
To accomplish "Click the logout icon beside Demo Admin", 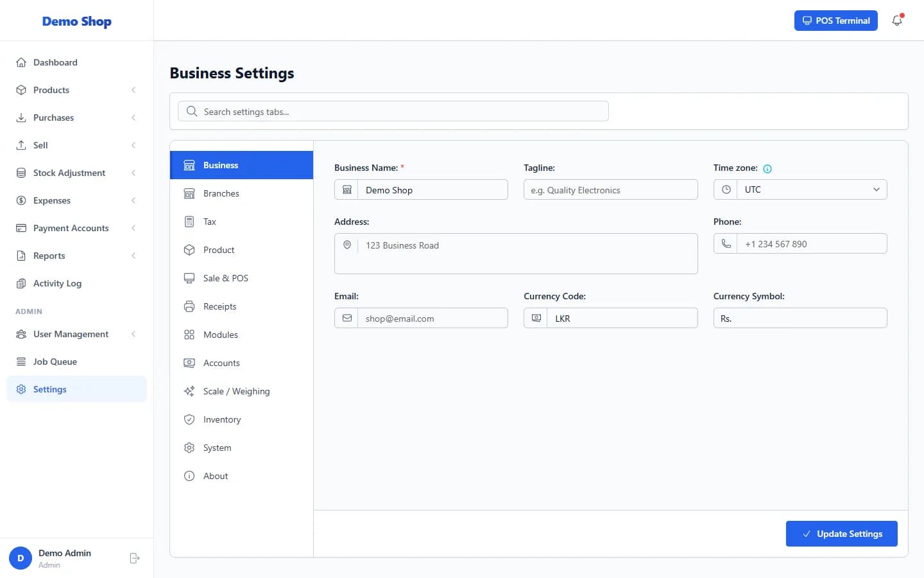I will pos(134,558).
